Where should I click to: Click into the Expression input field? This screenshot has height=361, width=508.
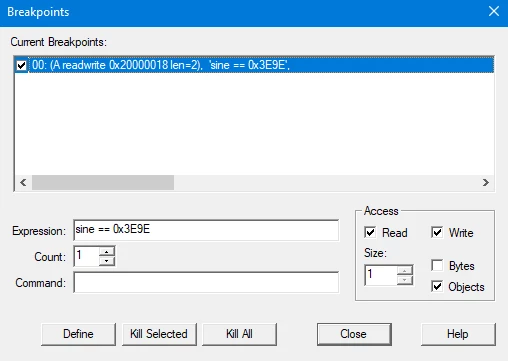tap(206, 230)
